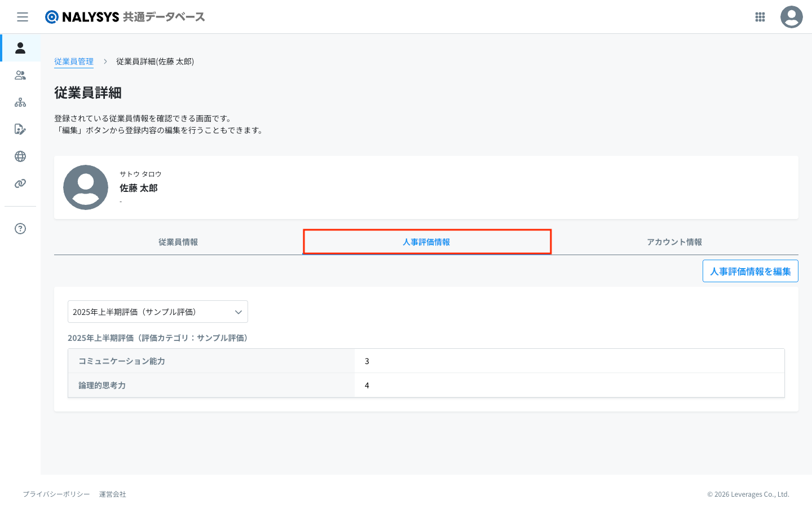Open the 運営会社 footer link
812x508 pixels.
pyautogui.click(x=113, y=494)
